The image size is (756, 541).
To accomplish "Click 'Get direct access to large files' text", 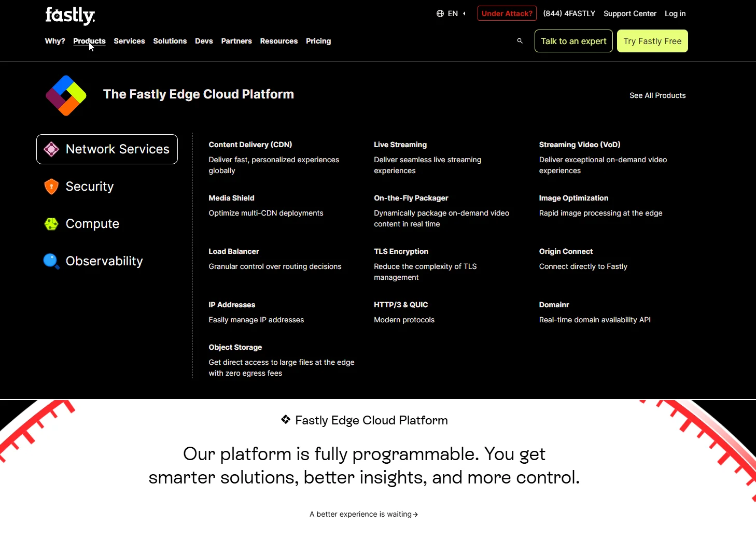I will pos(282,368).
